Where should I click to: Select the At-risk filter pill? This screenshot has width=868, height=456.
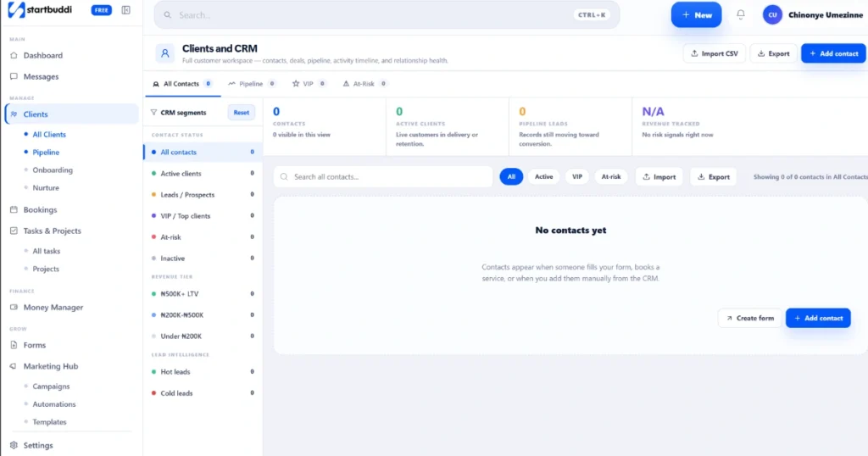611,176
